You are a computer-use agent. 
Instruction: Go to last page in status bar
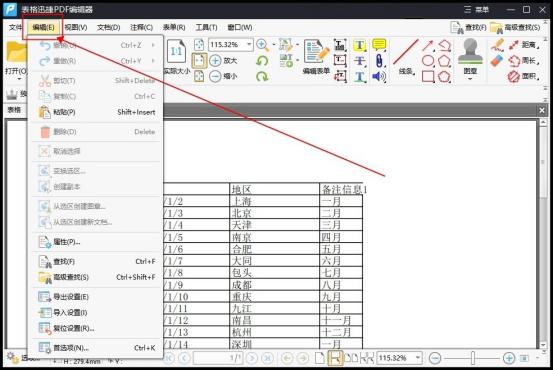pos(268,358)
